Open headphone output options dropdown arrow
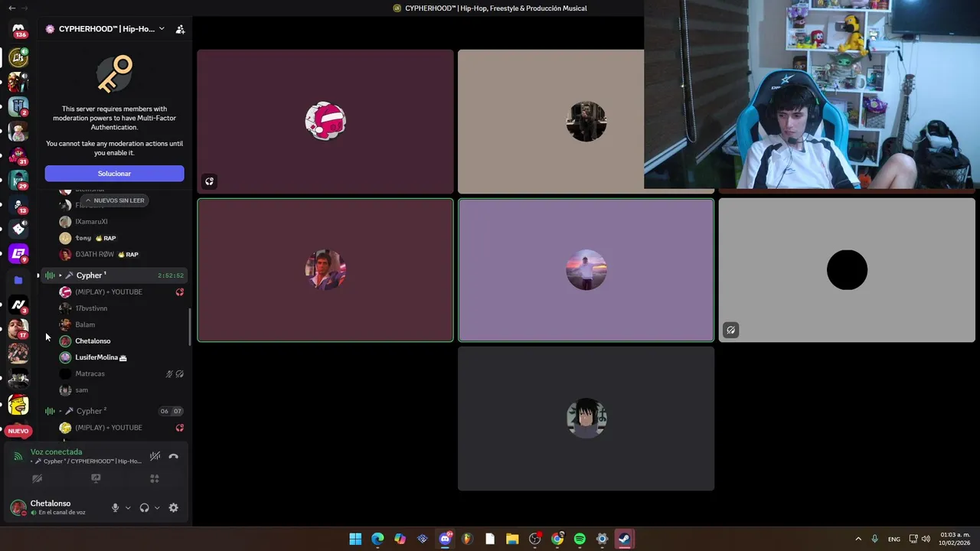Screen dimensions: 980x551 157,507
